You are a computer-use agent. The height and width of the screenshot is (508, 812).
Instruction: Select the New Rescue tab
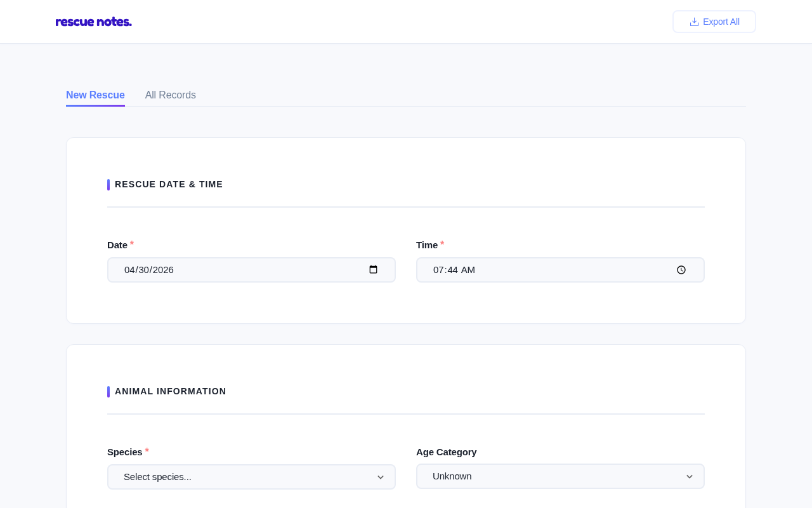[x=95, y=95]
